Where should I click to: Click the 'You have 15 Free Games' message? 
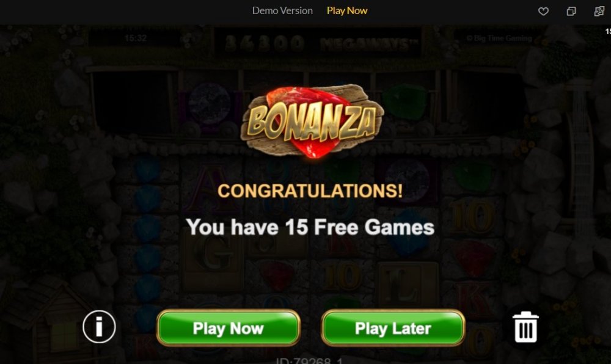click(310, 227)
